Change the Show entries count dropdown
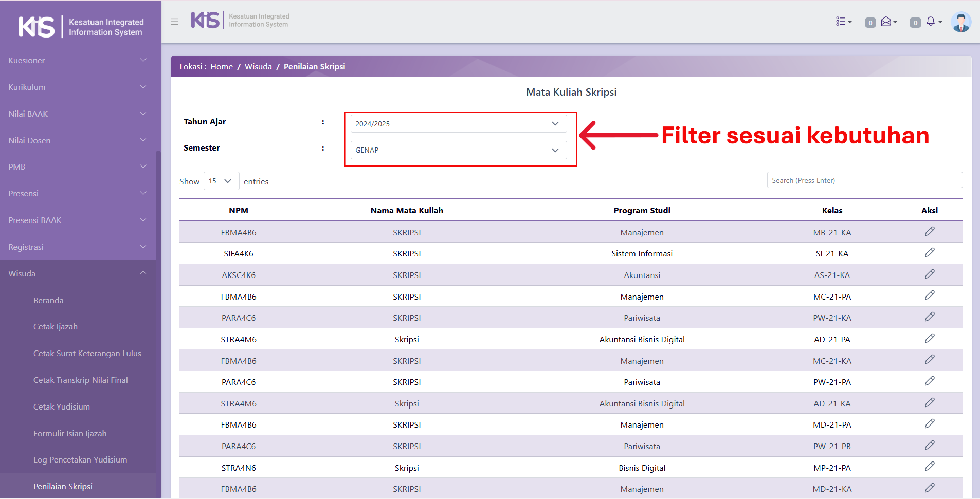This screenshot has width=980, height=499. pyautogui.click(x=221, y=181)
